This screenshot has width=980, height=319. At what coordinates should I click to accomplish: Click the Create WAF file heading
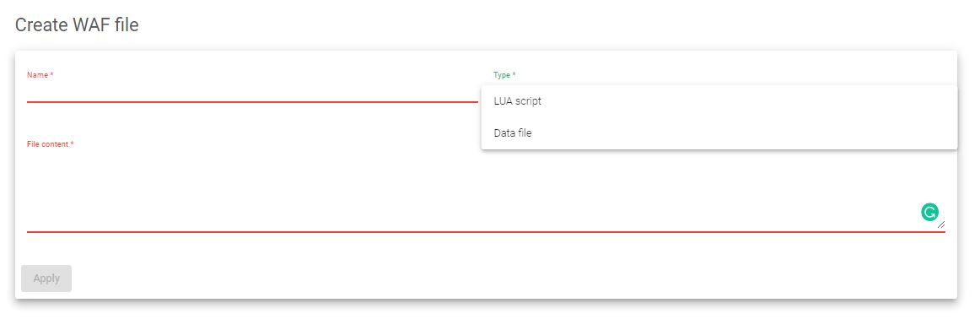point(77,25)
